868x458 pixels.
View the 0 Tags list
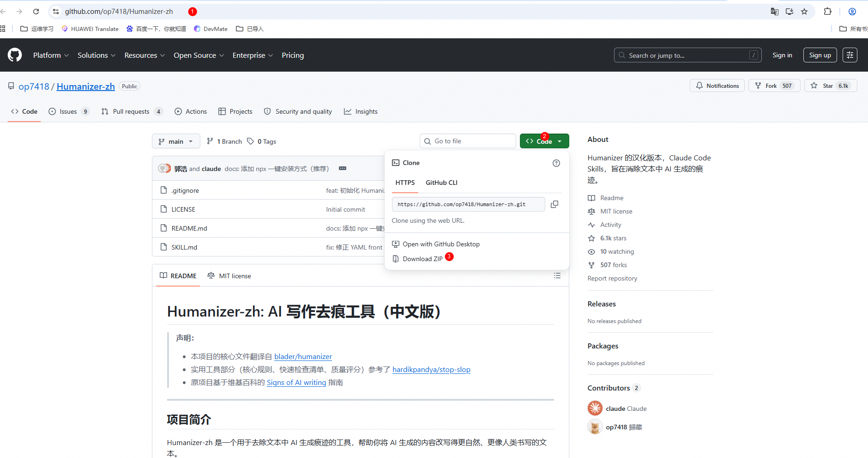tap(262, 141)
